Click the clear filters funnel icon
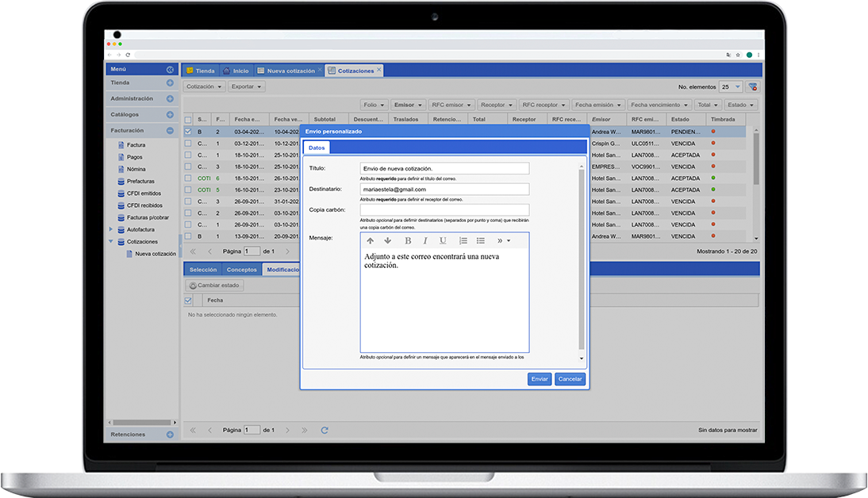868x498 pixels. 752,86
